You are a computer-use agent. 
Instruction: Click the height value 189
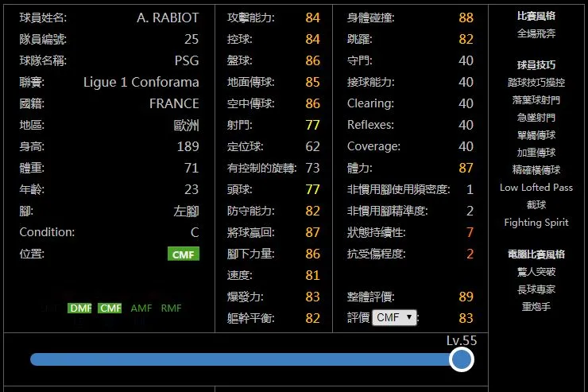point(188,146)
